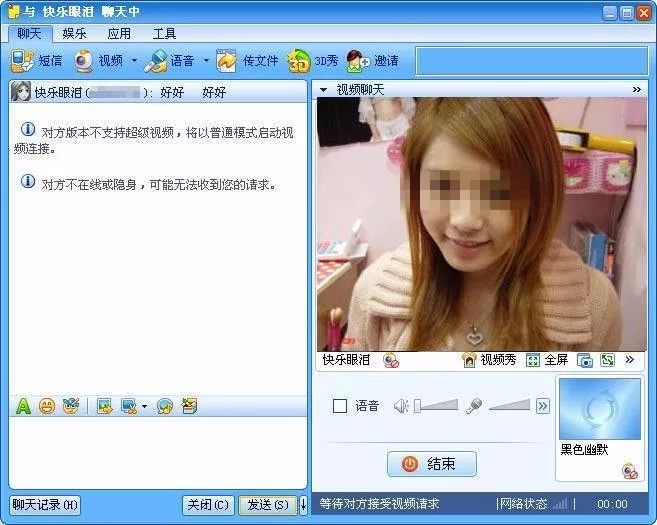Open the 视频 dropdown arrow
Viewport: 657px width, 525px height.
point(134,61)
